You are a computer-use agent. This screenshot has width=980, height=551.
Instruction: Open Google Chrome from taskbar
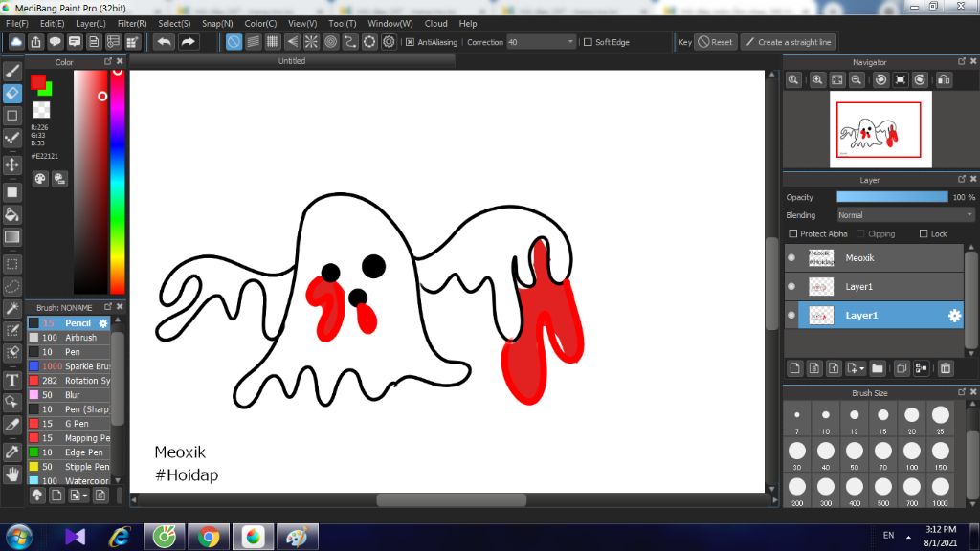209,538
